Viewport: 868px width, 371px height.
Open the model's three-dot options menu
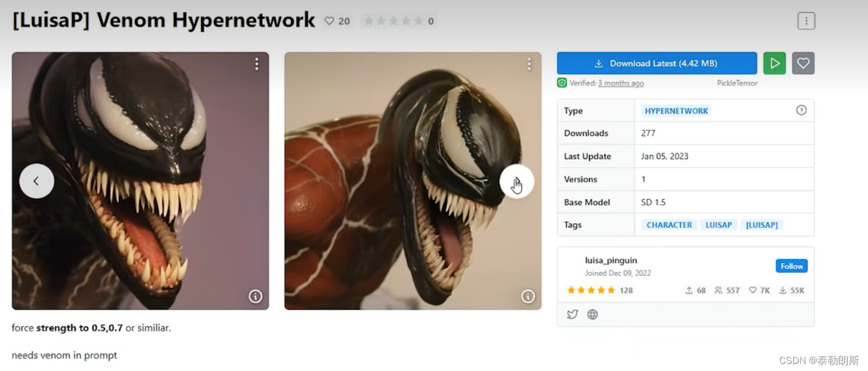pos(806,21)
